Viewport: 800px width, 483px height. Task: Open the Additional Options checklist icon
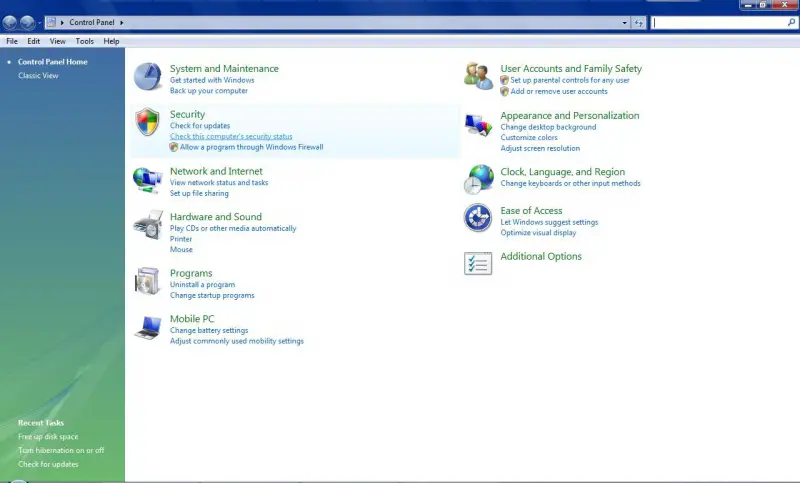(x=478, y=264)
